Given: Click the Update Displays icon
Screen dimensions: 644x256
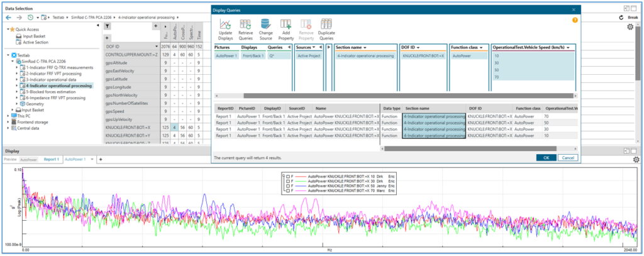Looking at the screenshot, I should tap(225, 25).
